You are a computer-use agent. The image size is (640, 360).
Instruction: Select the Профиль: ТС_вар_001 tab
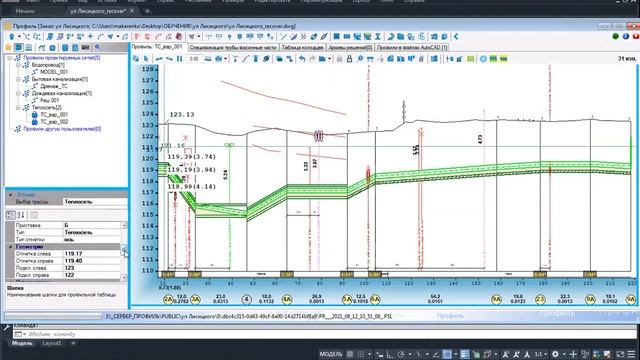158,47
